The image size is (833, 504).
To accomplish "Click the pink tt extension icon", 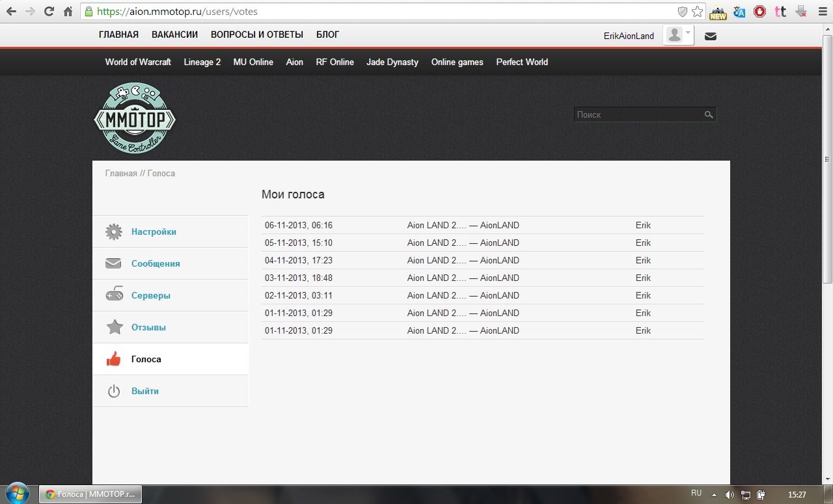I will coord(780,12).
